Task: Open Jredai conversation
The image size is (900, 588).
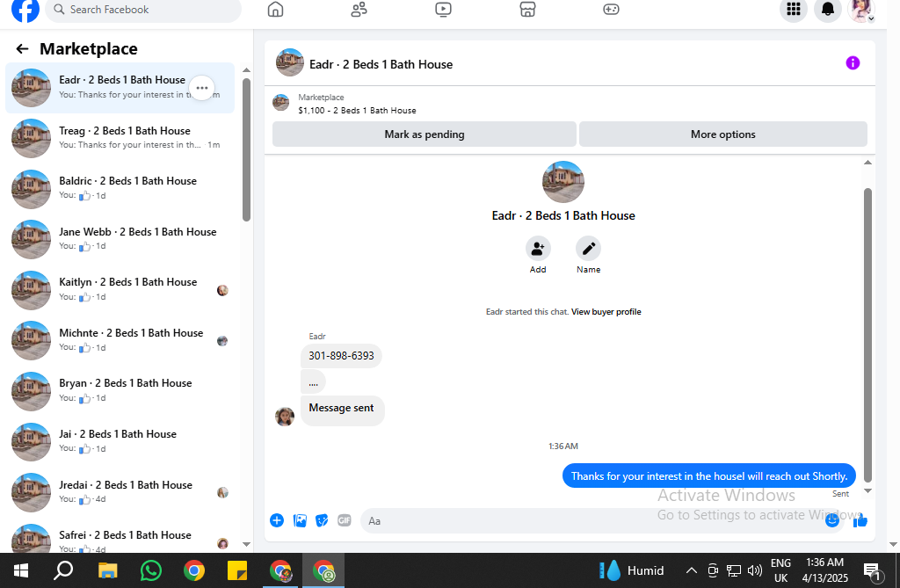Action: tap(120, 492)
